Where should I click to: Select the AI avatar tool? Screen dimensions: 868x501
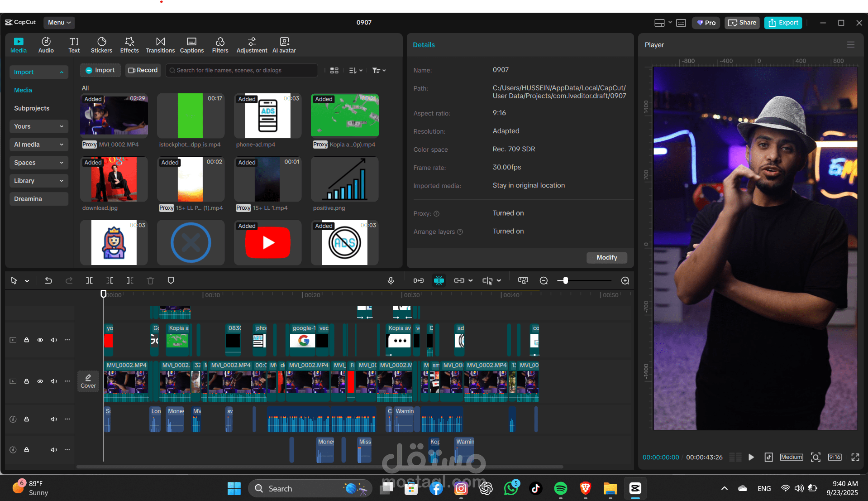point(284,45)
